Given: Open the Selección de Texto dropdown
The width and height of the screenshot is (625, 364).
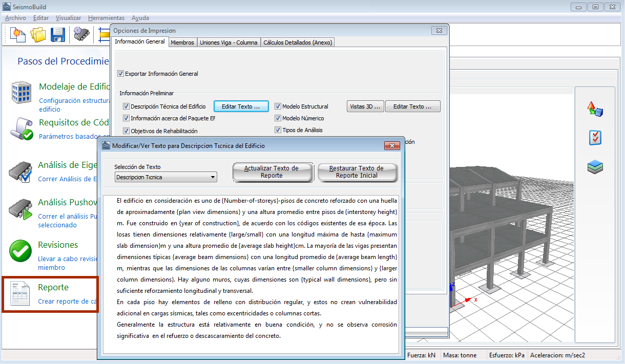Looking at the screenshot, I should pos(166,177).
